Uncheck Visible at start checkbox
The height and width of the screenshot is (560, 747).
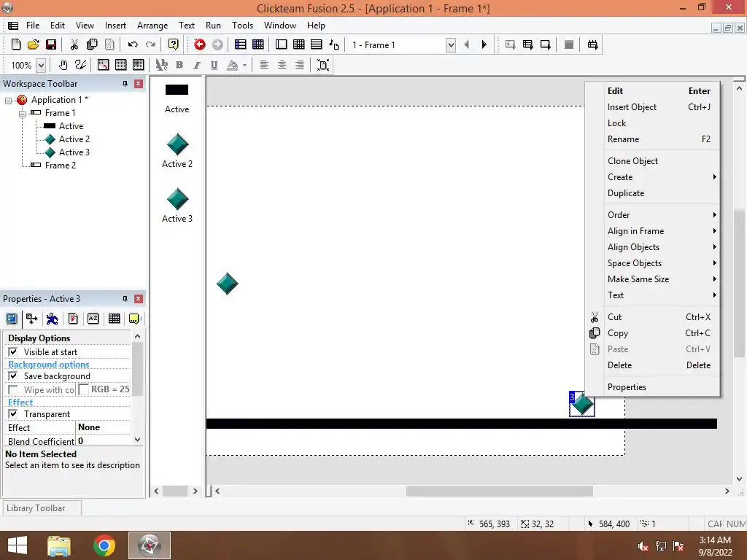pos(13,352)
